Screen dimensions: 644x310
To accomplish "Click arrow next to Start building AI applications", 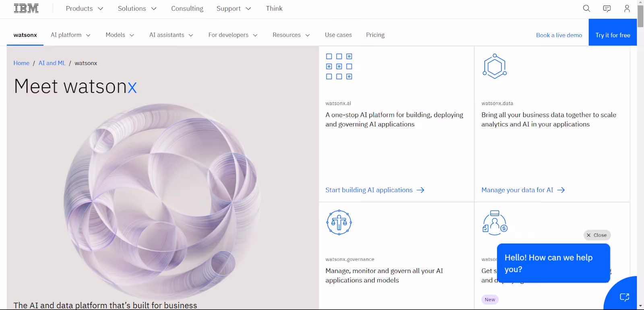I will click(421, 190).
